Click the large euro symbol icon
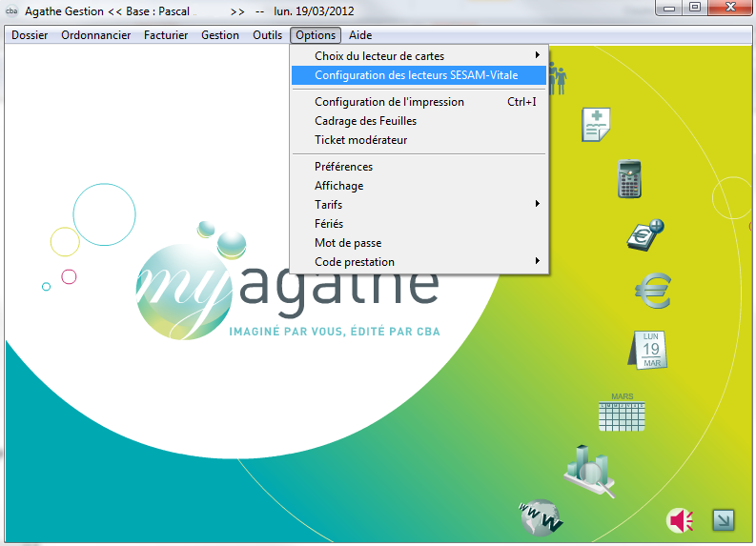The image size is (756, 546). click(x=653, y=291)
